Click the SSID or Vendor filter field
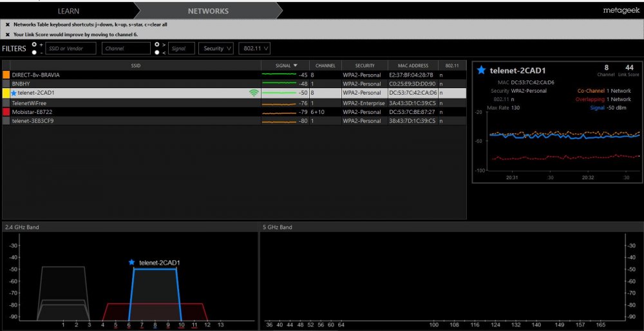Viewport: 644px width, 331px height. pyautogui.click(x=71, y=48)
